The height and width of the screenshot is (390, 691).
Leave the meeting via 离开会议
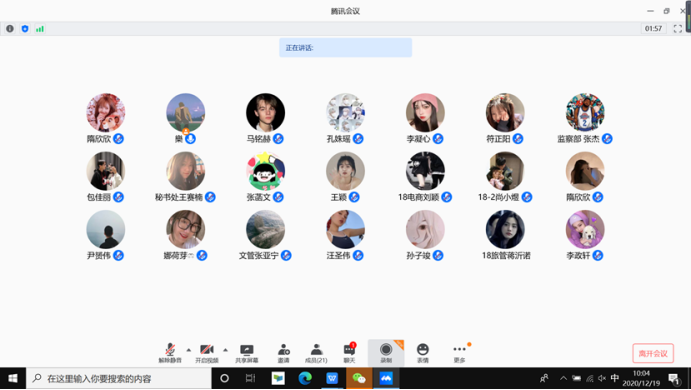[653, 353]
